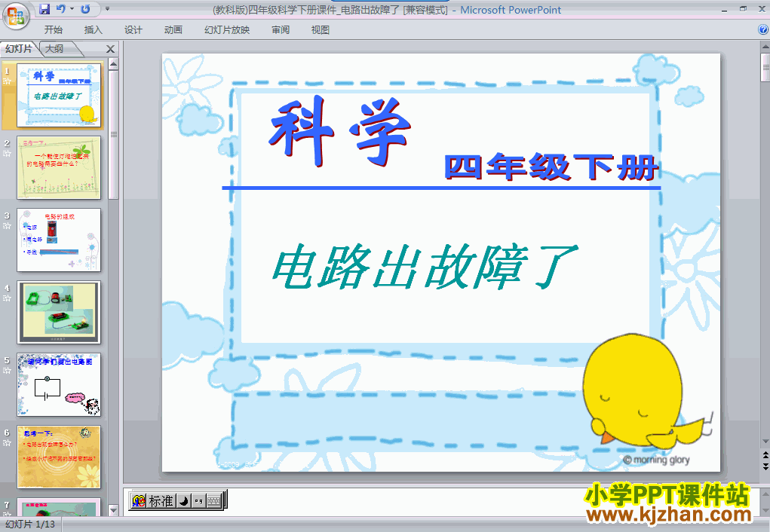Switch to the 视图 ribbon tab
Image resolution: width=770 pixels, height=532 pixels.
pyautogui.click(x=321, y=30)
